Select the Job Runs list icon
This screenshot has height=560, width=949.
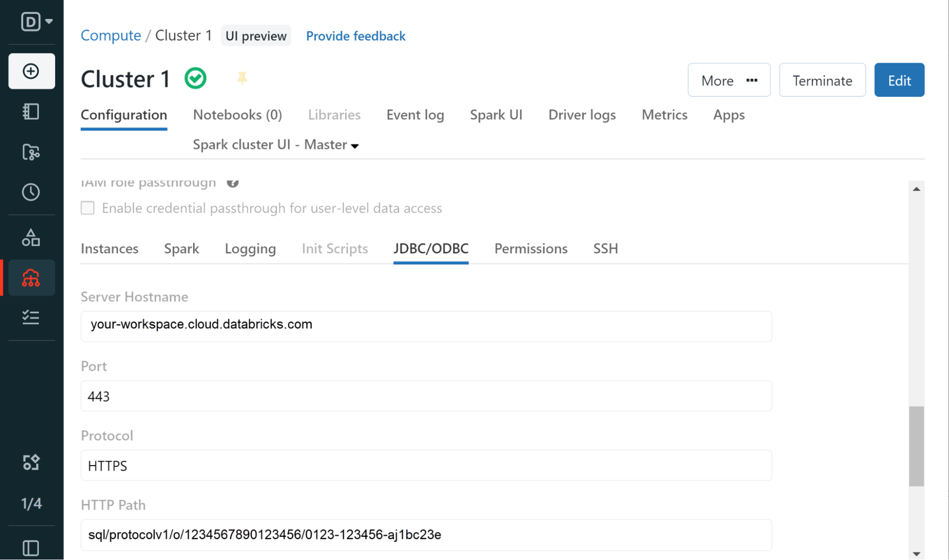31,318
